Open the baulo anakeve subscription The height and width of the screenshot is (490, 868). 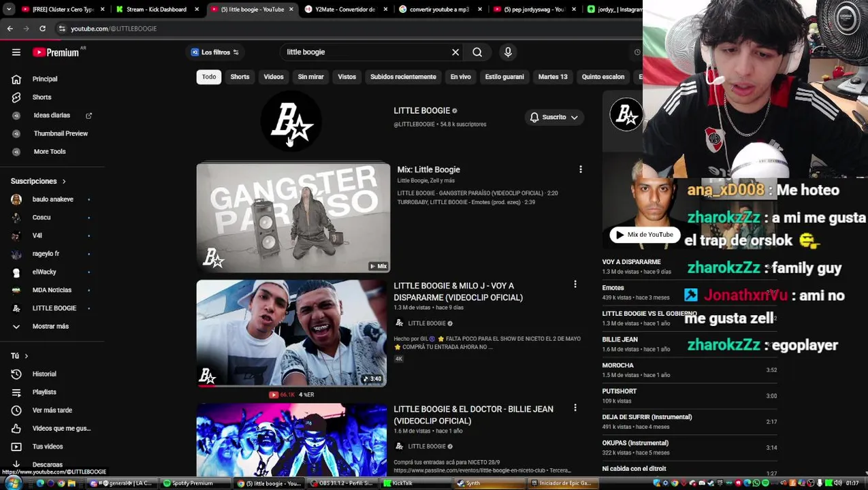tap(52, 199)
